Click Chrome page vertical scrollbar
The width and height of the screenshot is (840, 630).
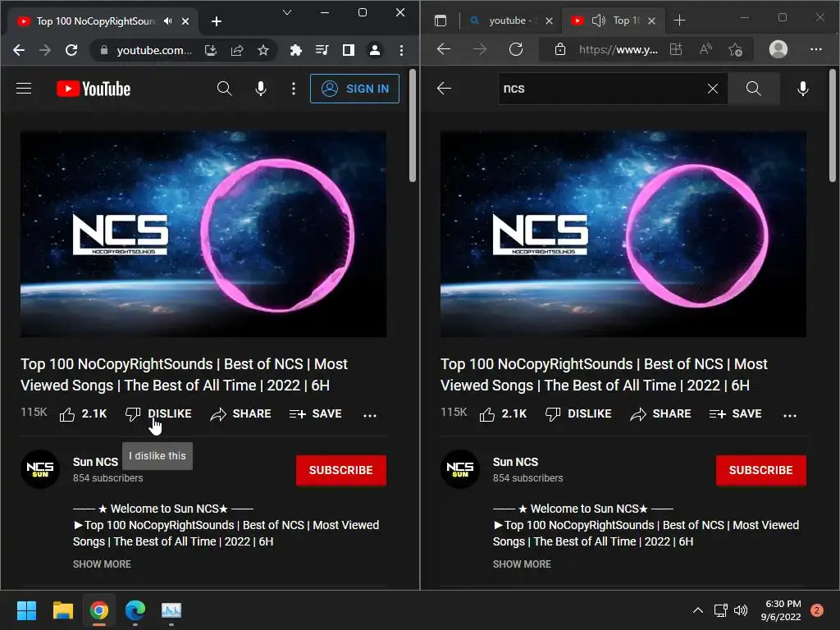click(413, 126)
